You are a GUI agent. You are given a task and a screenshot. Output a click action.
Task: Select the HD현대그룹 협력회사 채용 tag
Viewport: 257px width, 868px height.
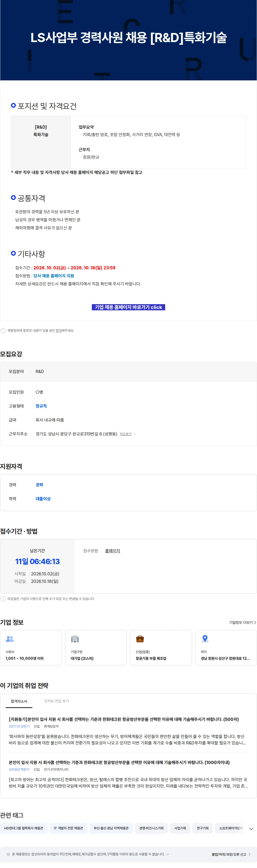click(x=24, y=828)
